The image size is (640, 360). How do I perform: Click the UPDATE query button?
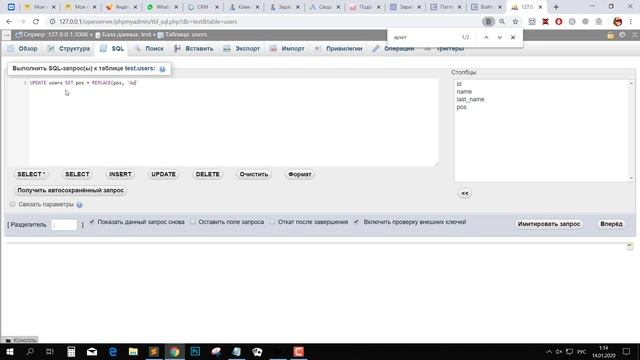[x=163, y=174]
